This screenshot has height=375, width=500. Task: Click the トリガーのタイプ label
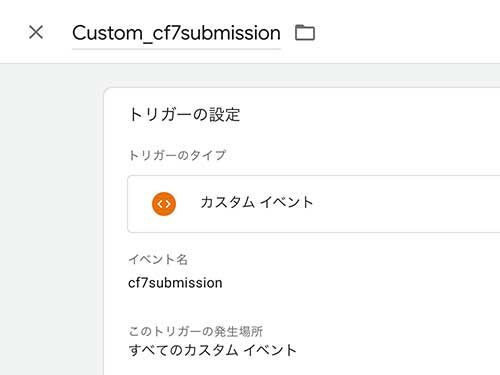point(177,155)
